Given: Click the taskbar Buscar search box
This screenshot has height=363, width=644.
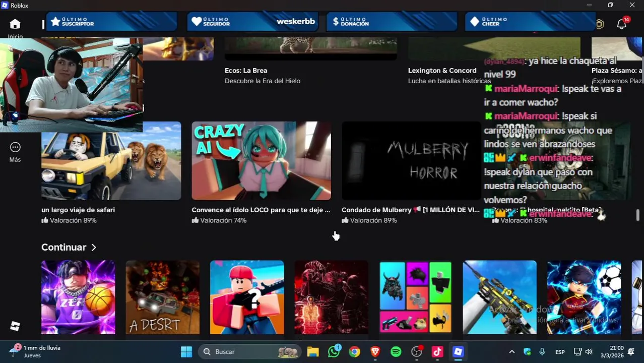Looking at the screenshot, I should click(x=250, y=352).
